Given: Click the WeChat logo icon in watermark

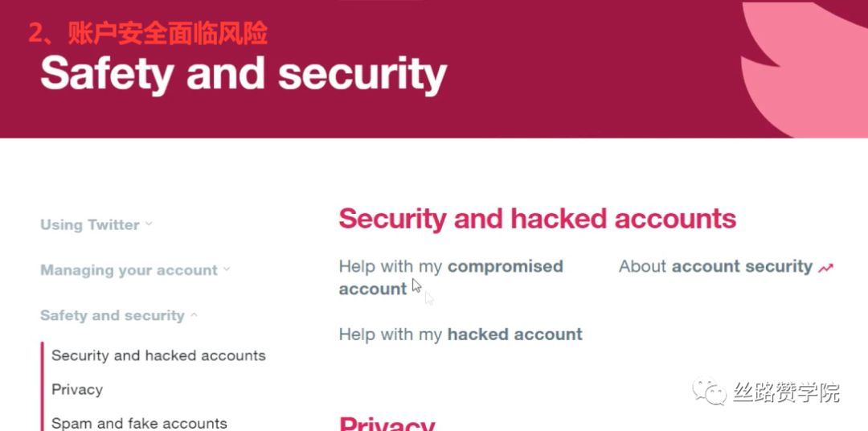Looking at the screenshot, I should 709,391.
